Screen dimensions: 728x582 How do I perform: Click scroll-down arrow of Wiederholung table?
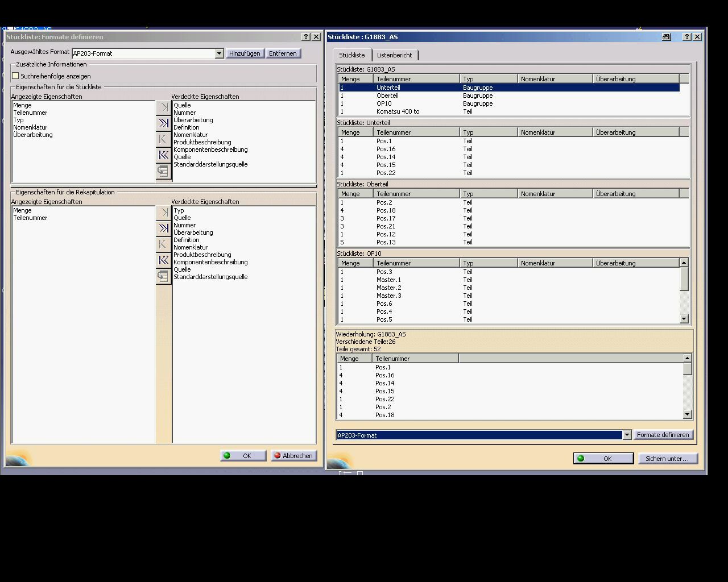[x=688, y=414]
